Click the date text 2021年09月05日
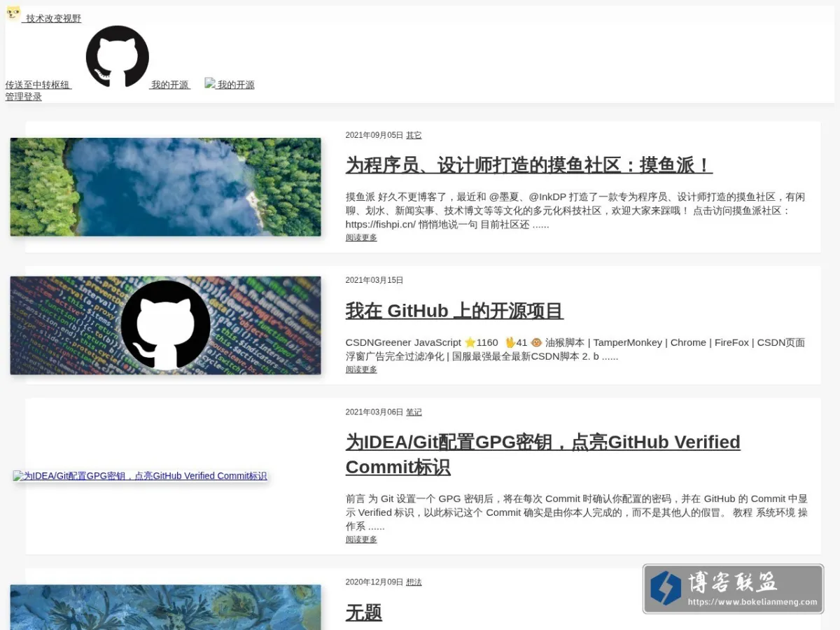The width and height of the screenshot is (840, 630). tap(374, 135)
